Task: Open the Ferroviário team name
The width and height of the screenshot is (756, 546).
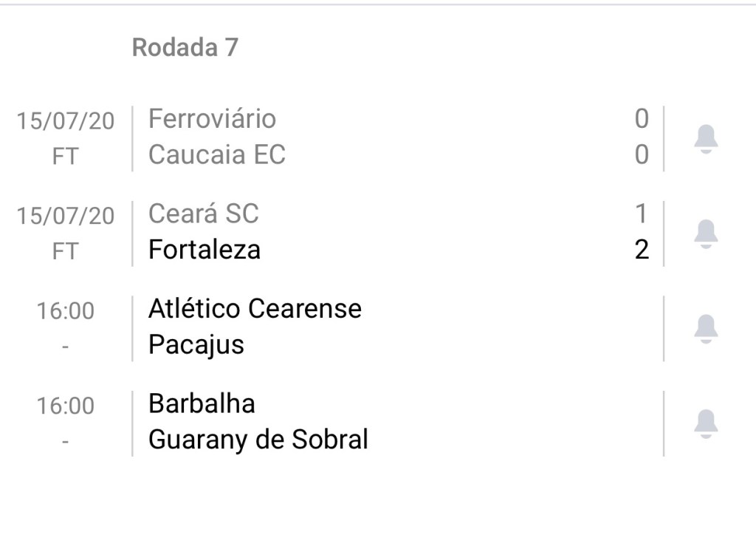Action: coord(212,119)
